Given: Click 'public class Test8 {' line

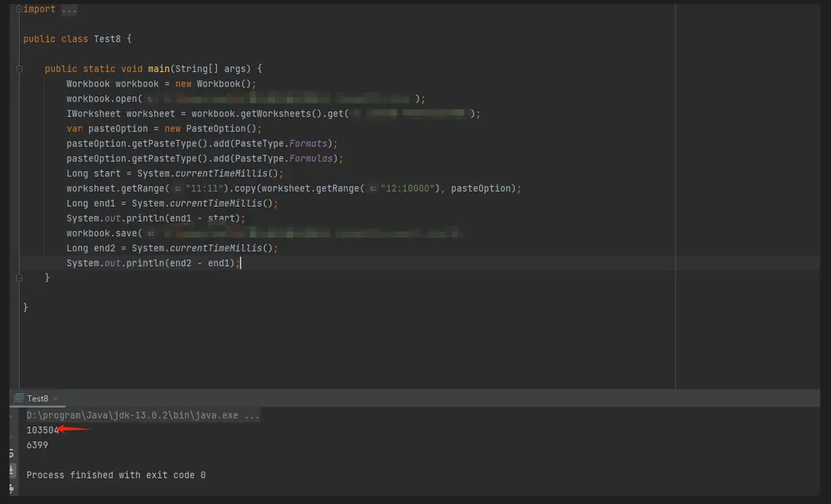Looking at the screenshot, I should coord(77,39).
